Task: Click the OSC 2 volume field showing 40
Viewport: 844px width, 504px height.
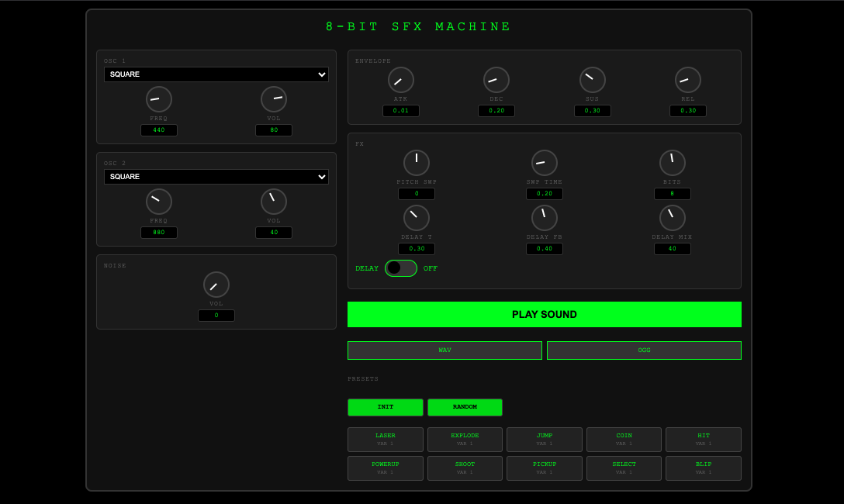Action: (x=274, y=233)
